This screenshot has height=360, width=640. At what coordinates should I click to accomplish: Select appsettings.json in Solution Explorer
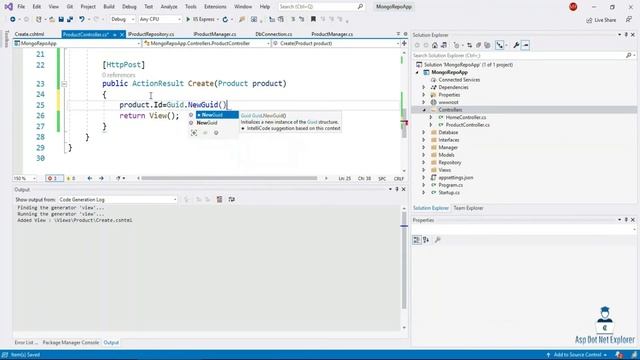point(456,178)
